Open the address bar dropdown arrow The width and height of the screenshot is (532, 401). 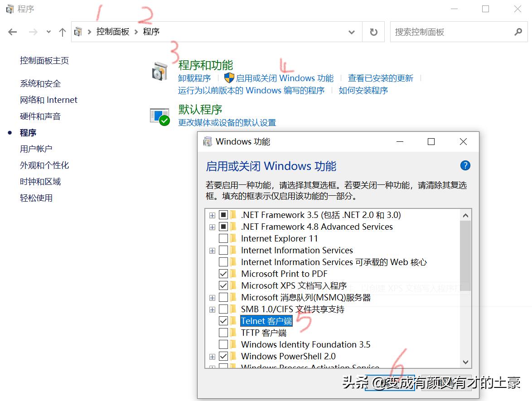(352, 32)
